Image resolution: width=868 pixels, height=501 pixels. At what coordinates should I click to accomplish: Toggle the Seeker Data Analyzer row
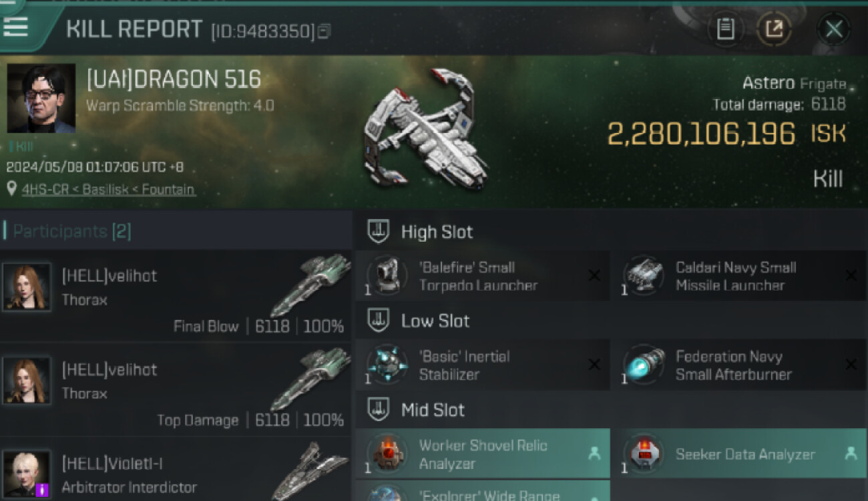[x=740, y=454]
